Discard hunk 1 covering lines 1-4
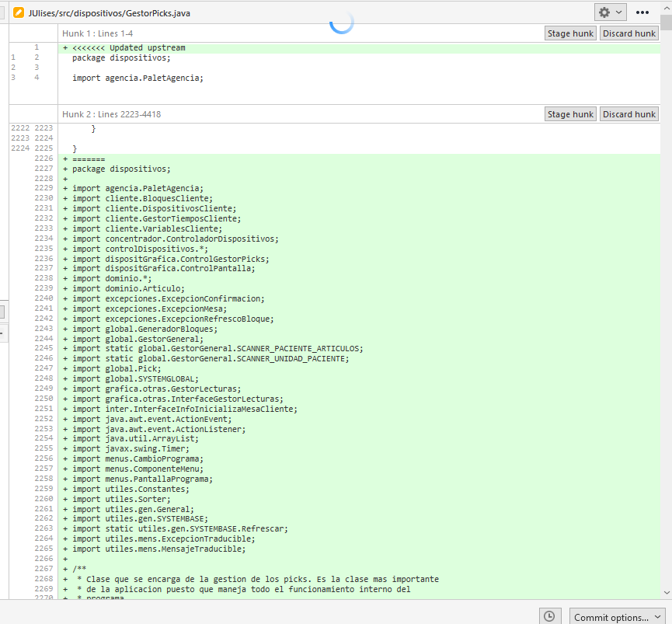Viewport: 672px width, 624px height. coord(628,33)
